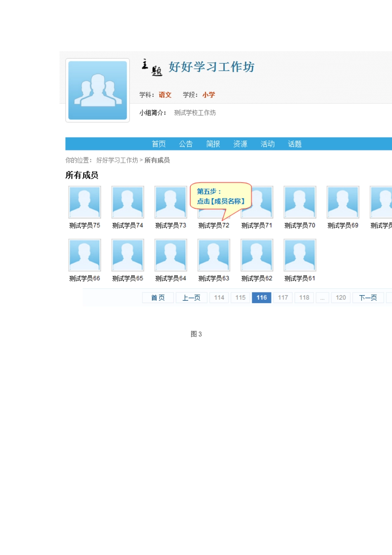
Task: Click member name 测试学员61
Action: click(300, 278)
